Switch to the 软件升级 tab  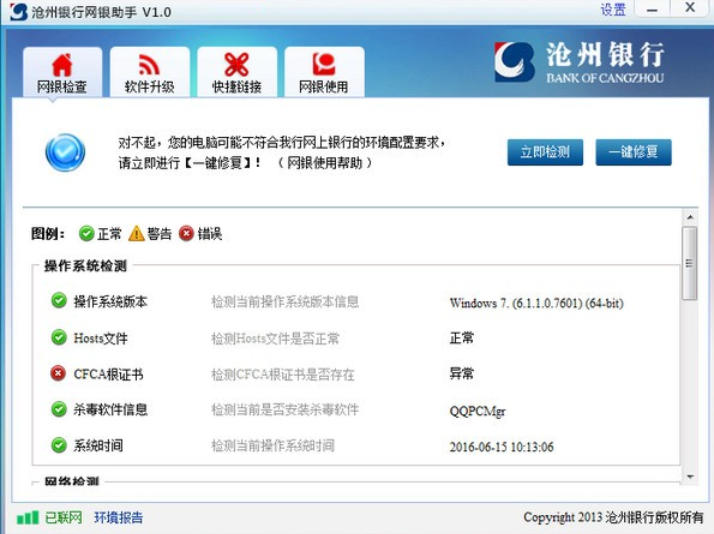click(x=150, y=72)
